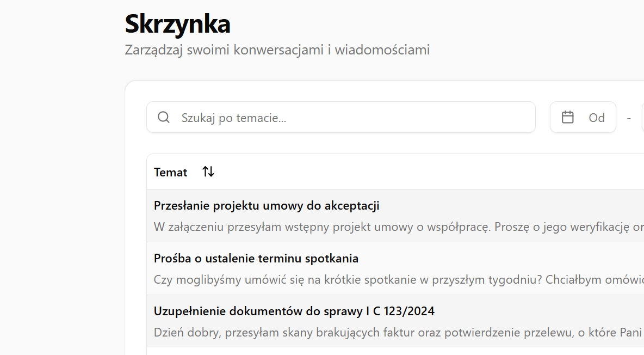Viewport: 644px width, 355px height.
Task: Click into the Szukaj po temacie search field
Action: [x=326, y=117]
